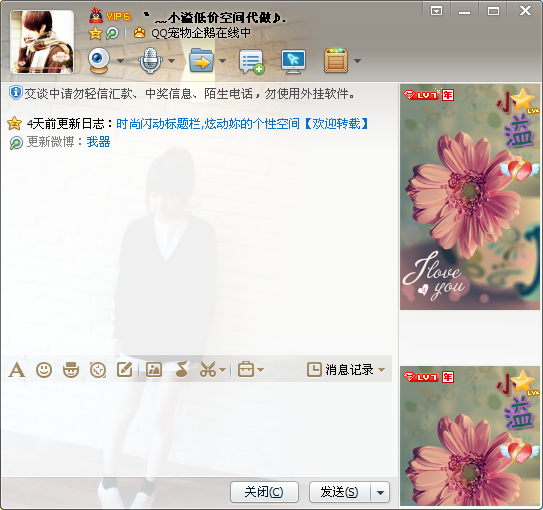Send a window shake nudge icon
543x510 pixels.
tap(98, 370)
